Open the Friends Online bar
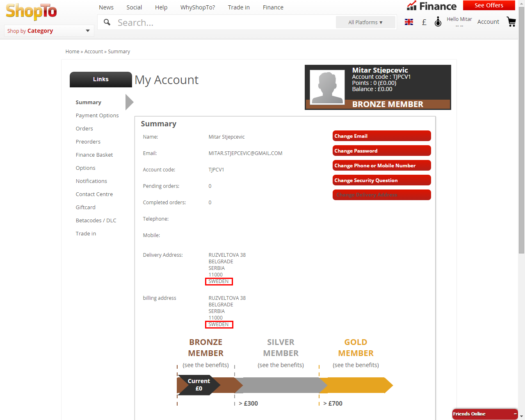 (485, 414)
